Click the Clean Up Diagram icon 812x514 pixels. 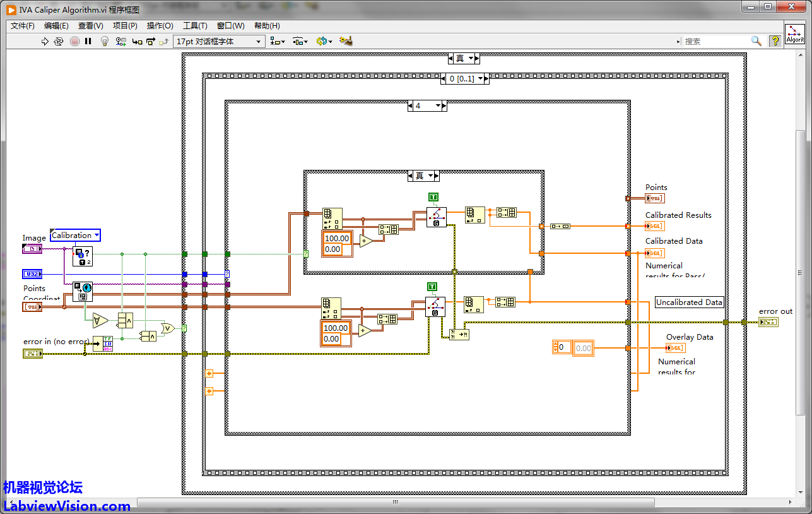(345, 42)
